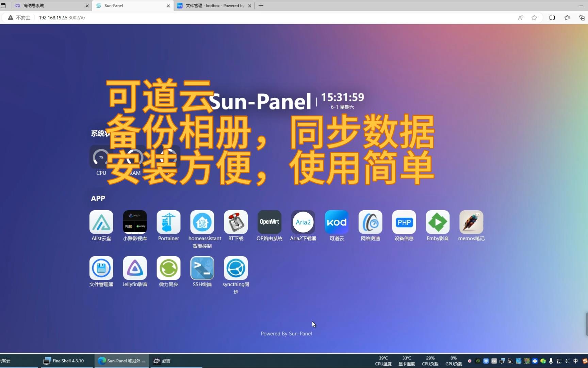Close the kodbox 文件管理 tab

(x=249, y=6)
